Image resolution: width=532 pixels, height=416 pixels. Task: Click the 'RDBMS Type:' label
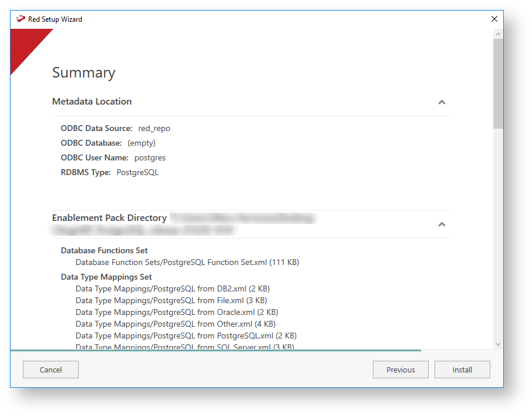click(x=86, y=173)
